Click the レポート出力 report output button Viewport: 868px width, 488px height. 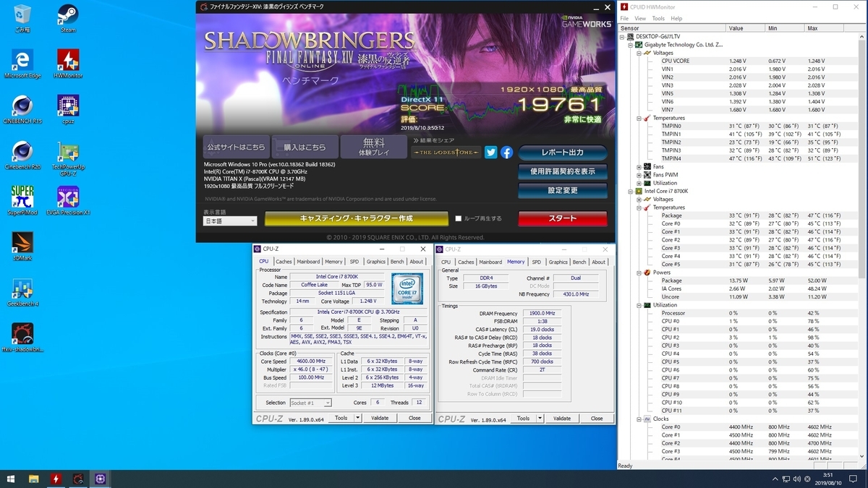(561, 153)
